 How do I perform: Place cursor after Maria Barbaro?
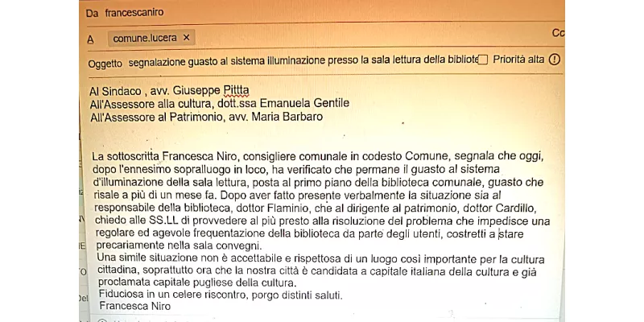pyautogui.click(x=324, y=117)
